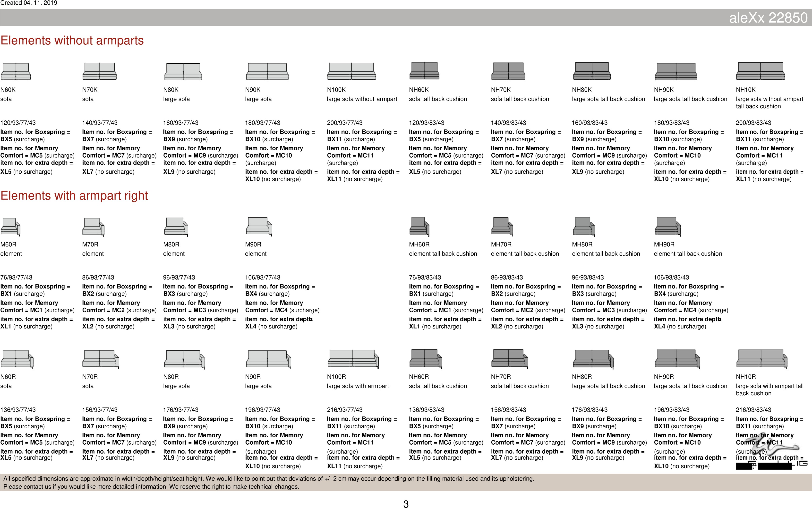Select the N90K large sofa drawing
The height and width of the screenshot is (508, 812).
click(x=267, y=71)
